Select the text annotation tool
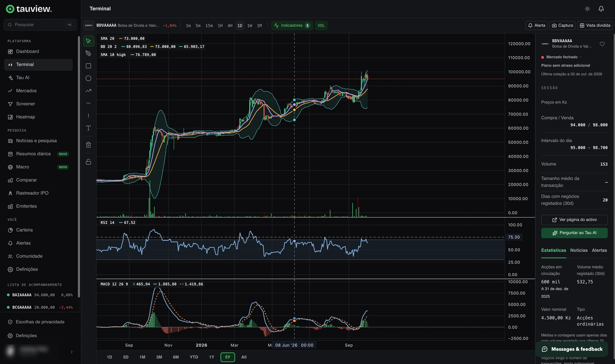Image resolution: width=615 pixels, height=364 pixels. [89, 128]
